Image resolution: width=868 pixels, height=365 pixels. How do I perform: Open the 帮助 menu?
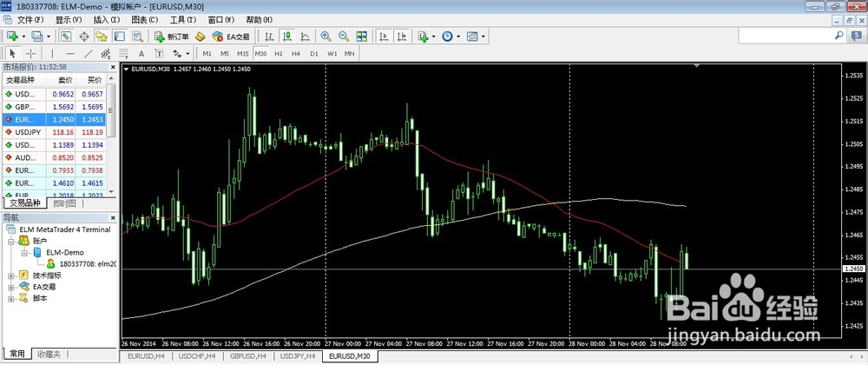click(259, 20)
